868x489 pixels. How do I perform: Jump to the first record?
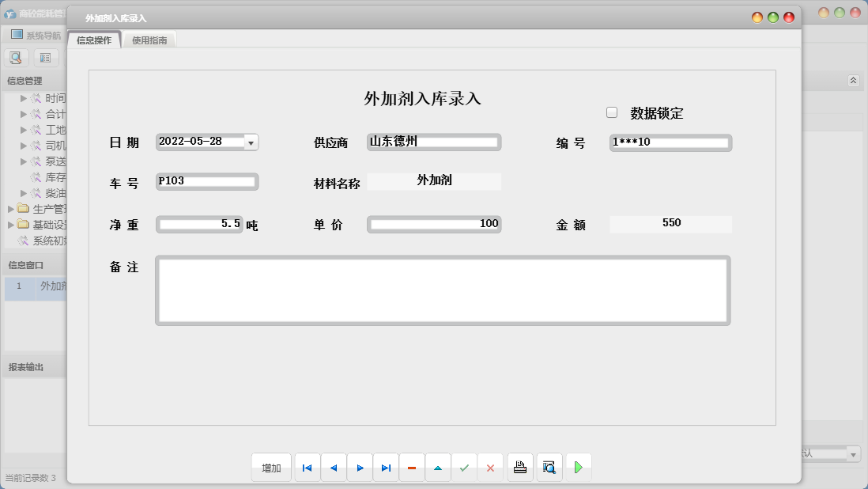point(307,468)
